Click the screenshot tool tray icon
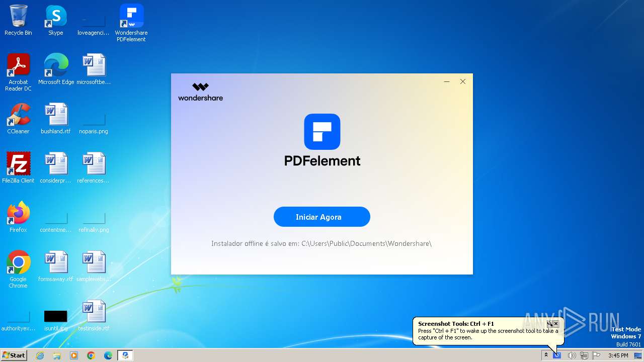This screenshot has height=362, width=644. pyautogui.click(x=557, y=355)
